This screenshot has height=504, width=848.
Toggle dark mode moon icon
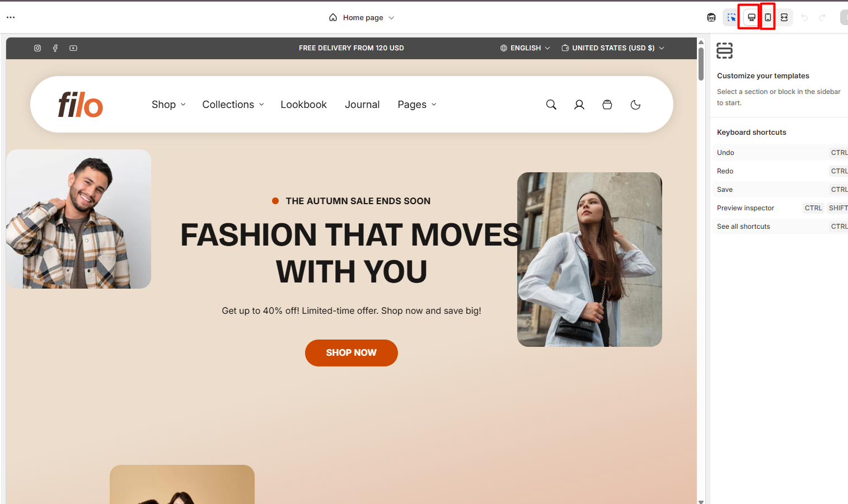coord(635,105)
